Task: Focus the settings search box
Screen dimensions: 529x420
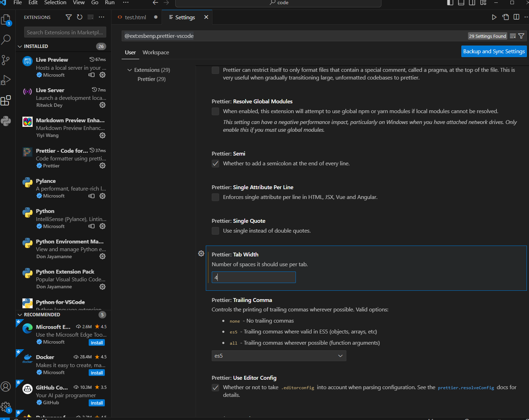Action: [294, 36]
